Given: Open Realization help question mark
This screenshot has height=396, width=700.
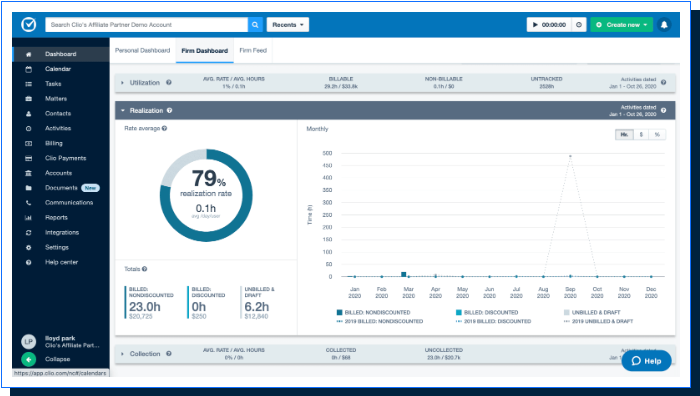Looking at the screenshot, I should tap(170, 110).
